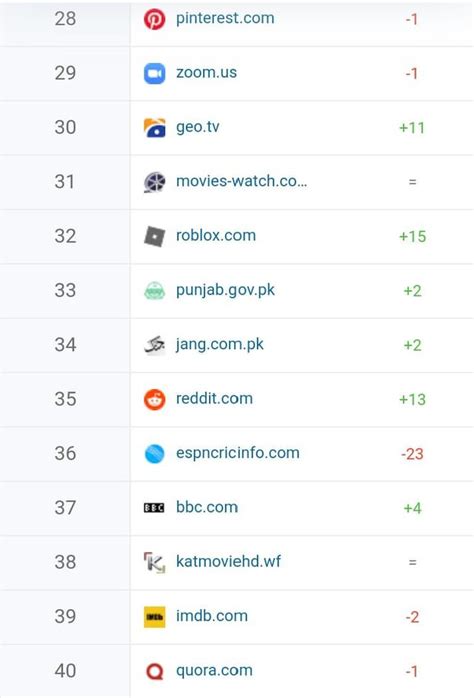This screenshot has width=474, height=698.
Task: Click the katmoviehd K icon
Action: click(154, 562)
